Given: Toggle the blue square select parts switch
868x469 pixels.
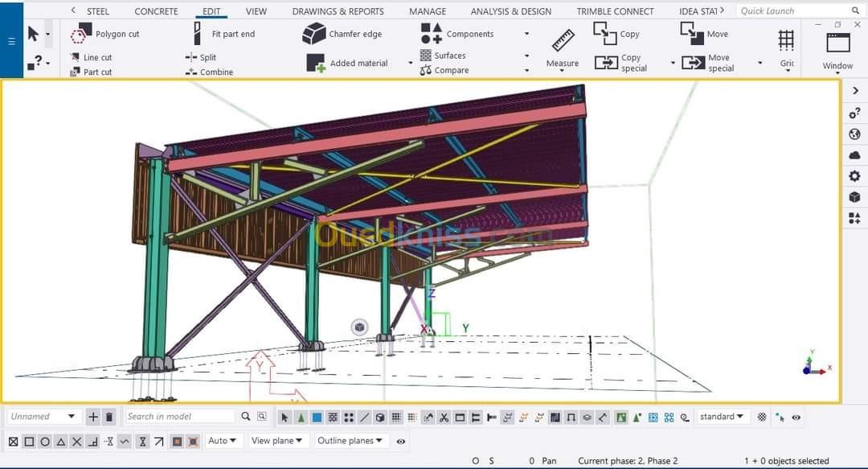Looking at the screenshot, I should pos(317,418).
